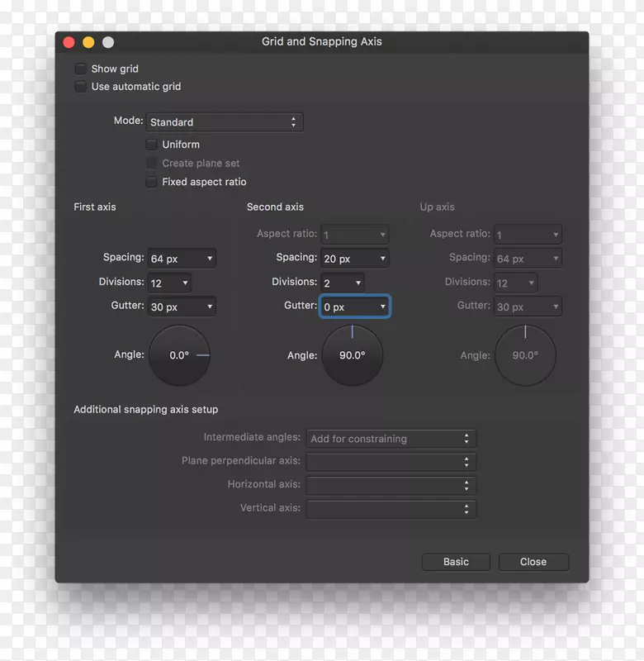Click the Second axis heading
Image resolution: width=644 pixels, height=661 pixels.
point(275,207)
